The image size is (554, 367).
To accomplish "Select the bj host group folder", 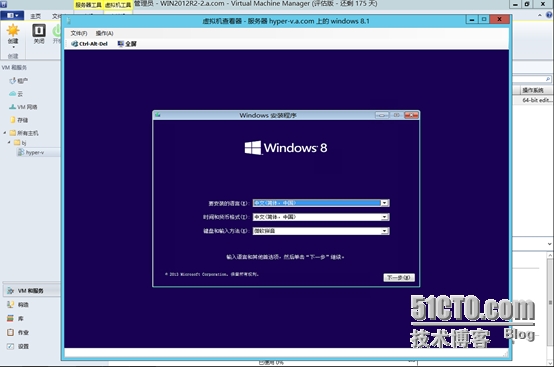I will (x=20, y=143).
